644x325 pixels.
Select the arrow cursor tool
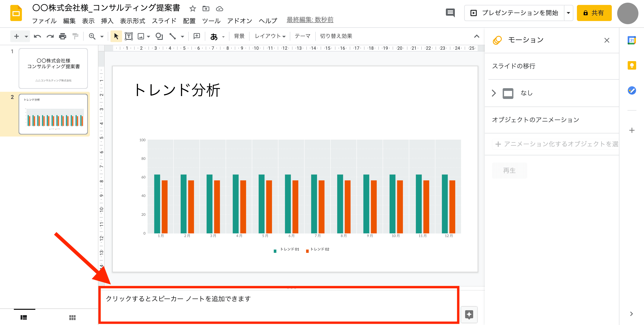click(116, 36)
